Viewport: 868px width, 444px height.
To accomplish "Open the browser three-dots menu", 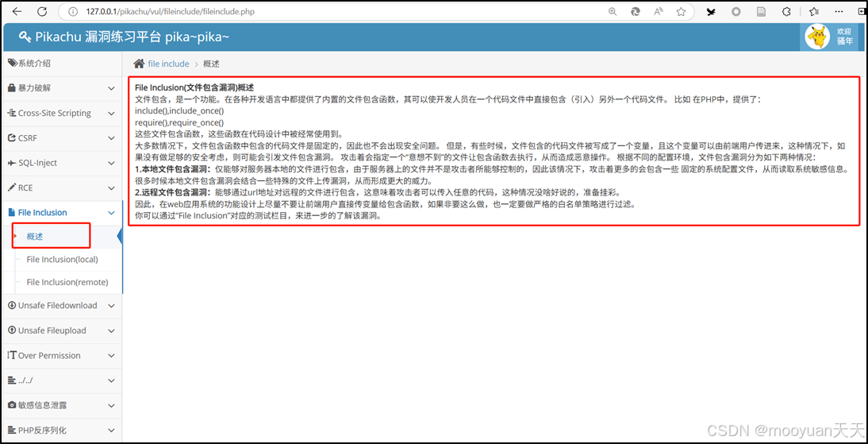I will pos(839,11).
